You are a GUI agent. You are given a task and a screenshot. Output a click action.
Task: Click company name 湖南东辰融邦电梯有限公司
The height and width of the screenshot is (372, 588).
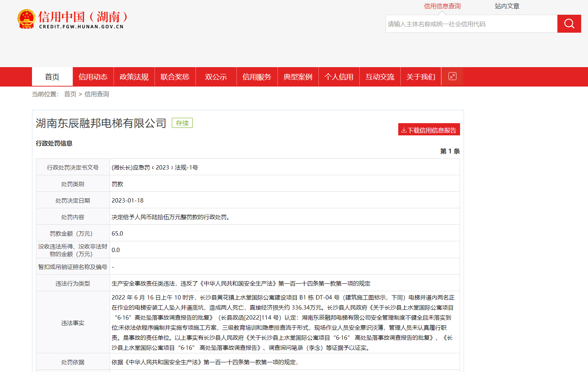click(x=101, y=123)
